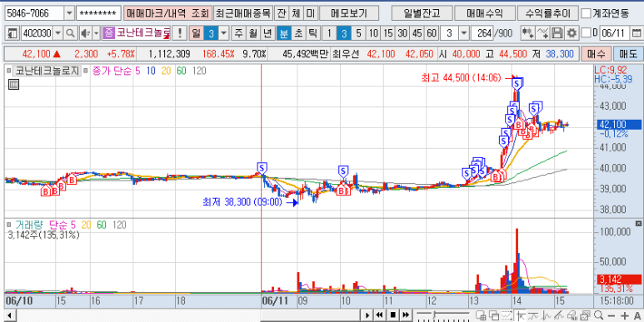644x322 pixels.
Task: Open the interval dropdown arrow before 264/900
Action: pyautogui.click(x=464, y=33)
